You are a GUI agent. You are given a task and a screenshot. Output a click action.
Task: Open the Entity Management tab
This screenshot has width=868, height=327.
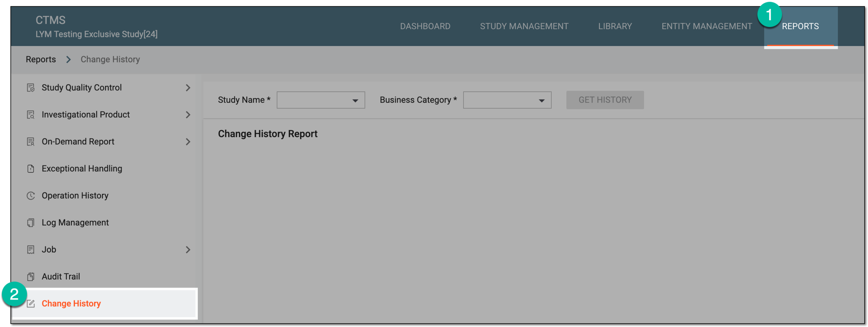click(707, 26)
